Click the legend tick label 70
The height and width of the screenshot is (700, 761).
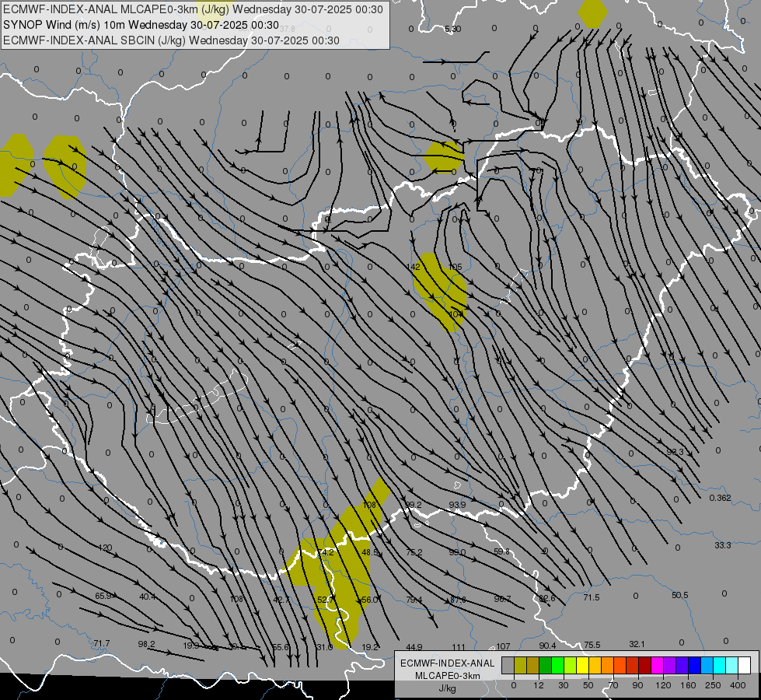tap(613, 685)
